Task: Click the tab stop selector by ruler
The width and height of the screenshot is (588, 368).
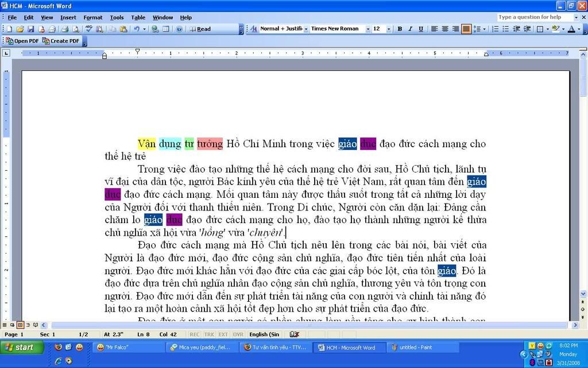Action: pos(6,53)
